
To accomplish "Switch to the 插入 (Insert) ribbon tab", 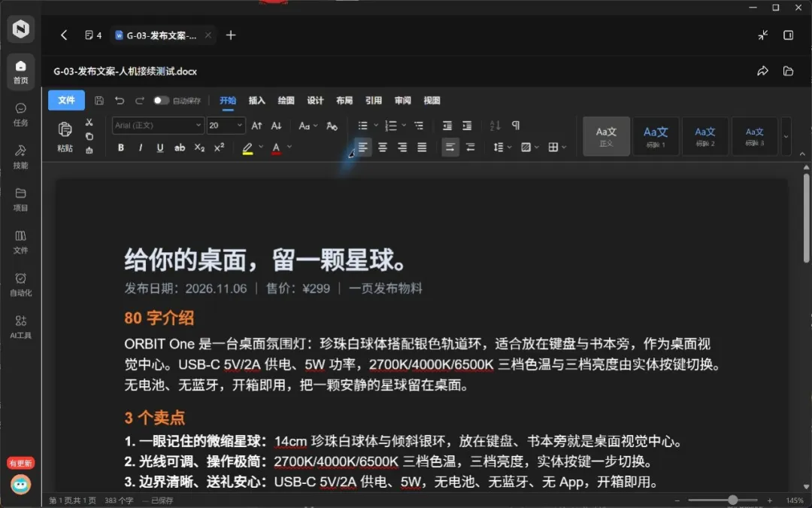I will [x=257, y=101].
